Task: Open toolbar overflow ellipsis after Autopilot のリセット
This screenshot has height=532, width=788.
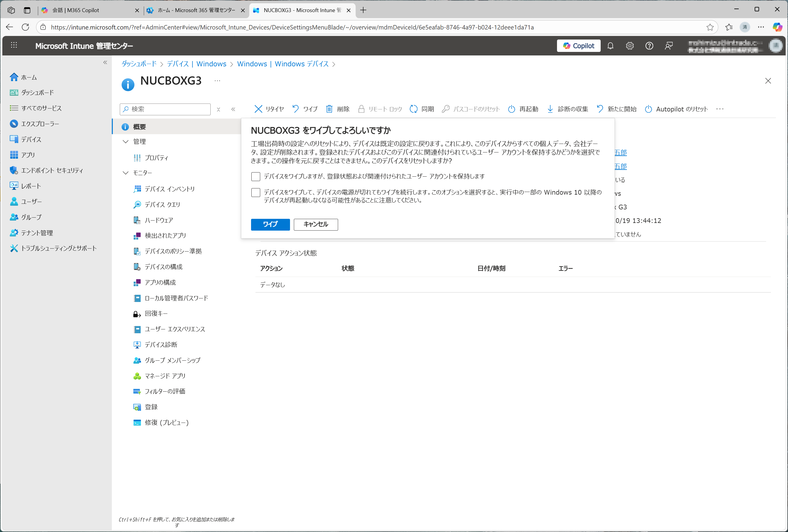Action: coord(720,109)
